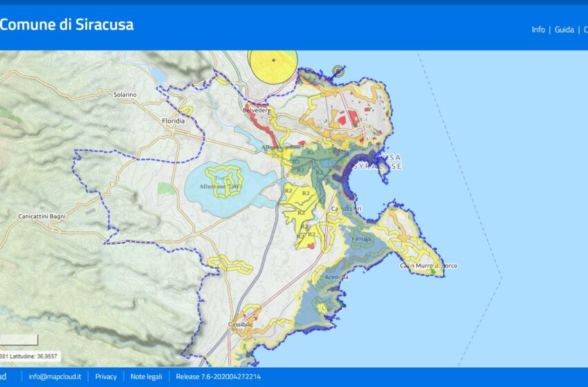Click the large yellow circle zone
This screenshot has height=387, width=588.
click(273, 66)
